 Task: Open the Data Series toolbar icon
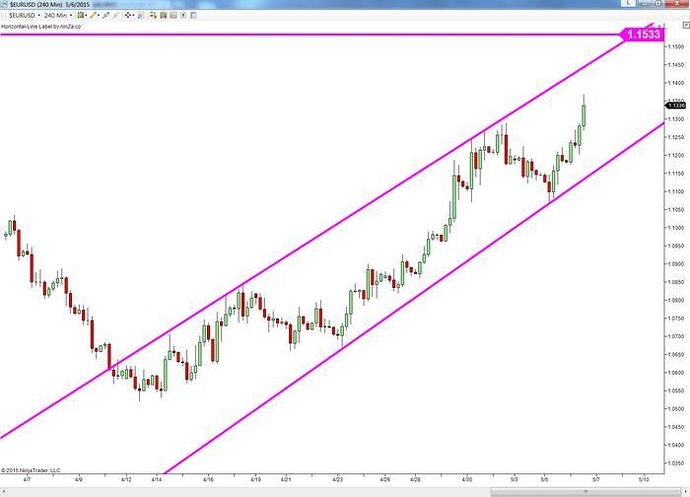point(163,15)
